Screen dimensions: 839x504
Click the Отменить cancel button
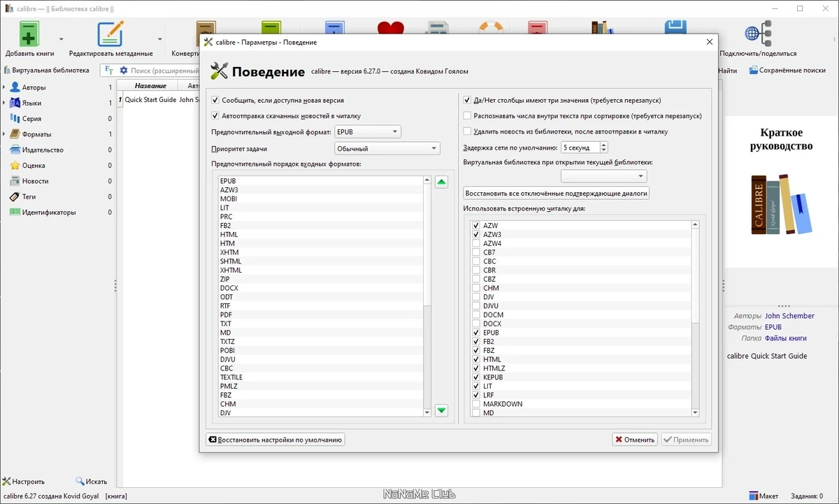pos(635,440)
